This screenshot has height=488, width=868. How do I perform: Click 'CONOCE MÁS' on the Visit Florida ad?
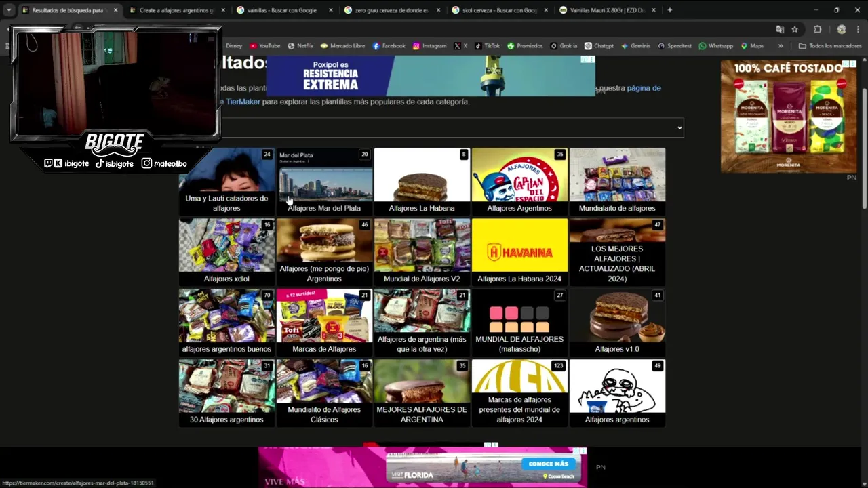tap(548, 464)
